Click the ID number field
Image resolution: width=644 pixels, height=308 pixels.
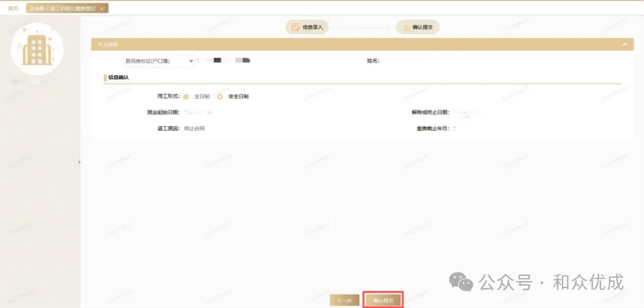coord(224,61)
